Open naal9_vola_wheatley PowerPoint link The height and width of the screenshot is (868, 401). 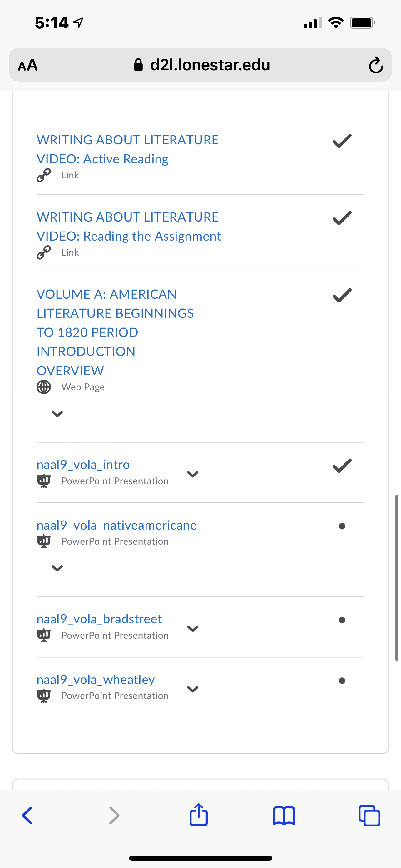96,679
